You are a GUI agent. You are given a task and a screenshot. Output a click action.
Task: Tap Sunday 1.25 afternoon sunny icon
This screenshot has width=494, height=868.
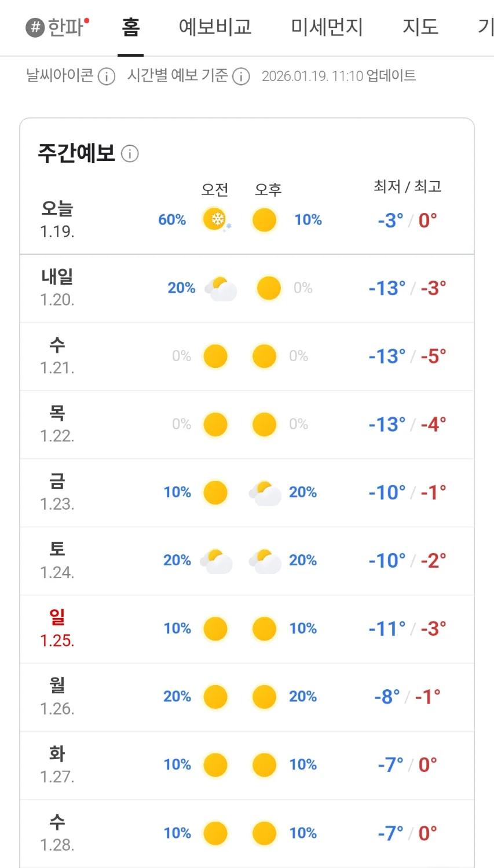pos(265,628)
